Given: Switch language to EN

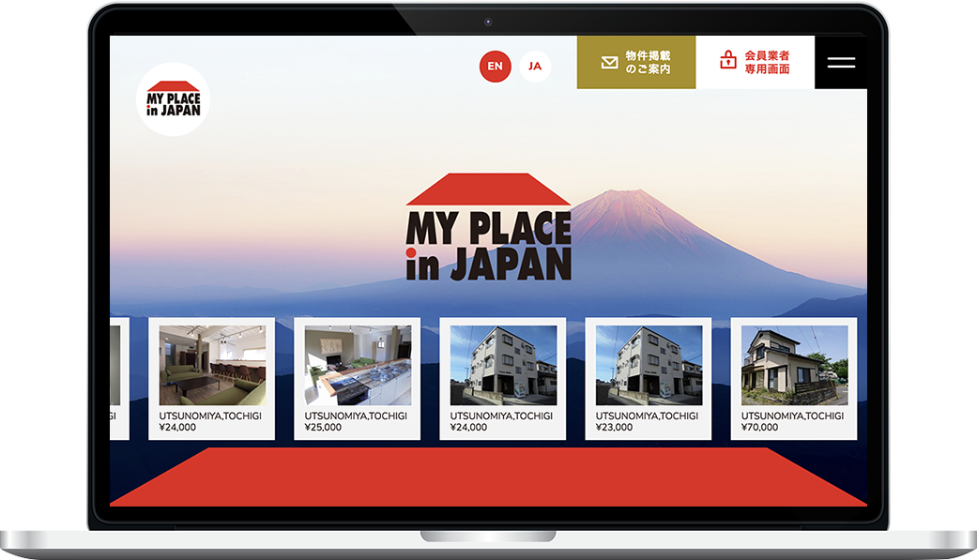Looking at the screenshot, I should click(495, 67).
